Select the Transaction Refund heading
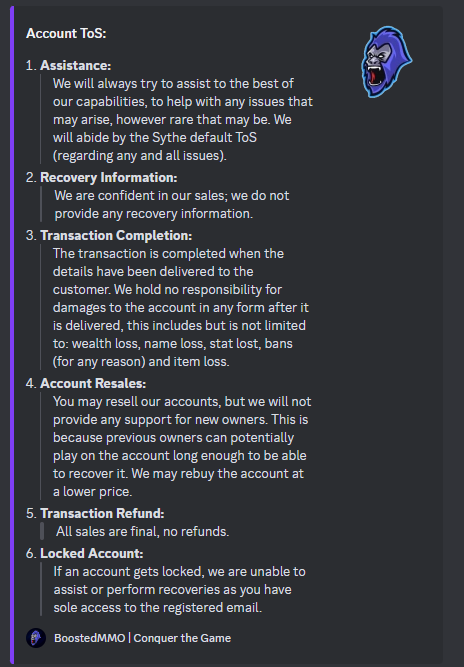The width and height of the screenshot is (464, 667). coord(102,513)
